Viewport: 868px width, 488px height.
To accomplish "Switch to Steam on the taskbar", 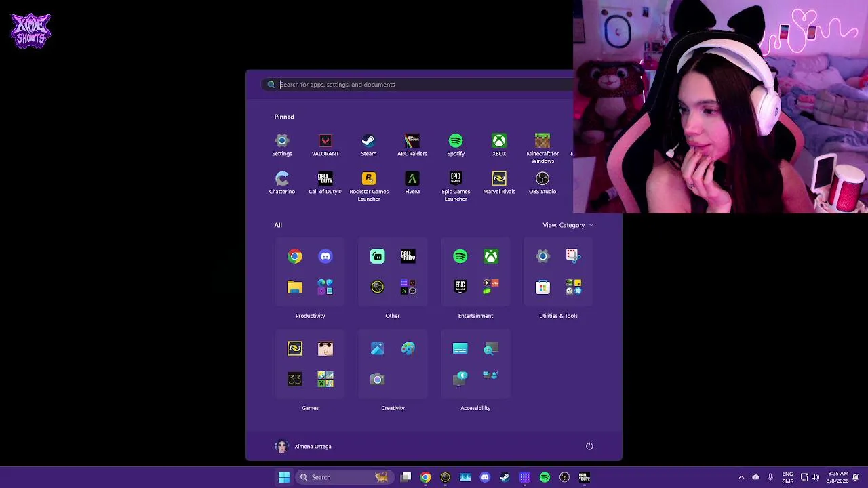I will coord(505,477).
